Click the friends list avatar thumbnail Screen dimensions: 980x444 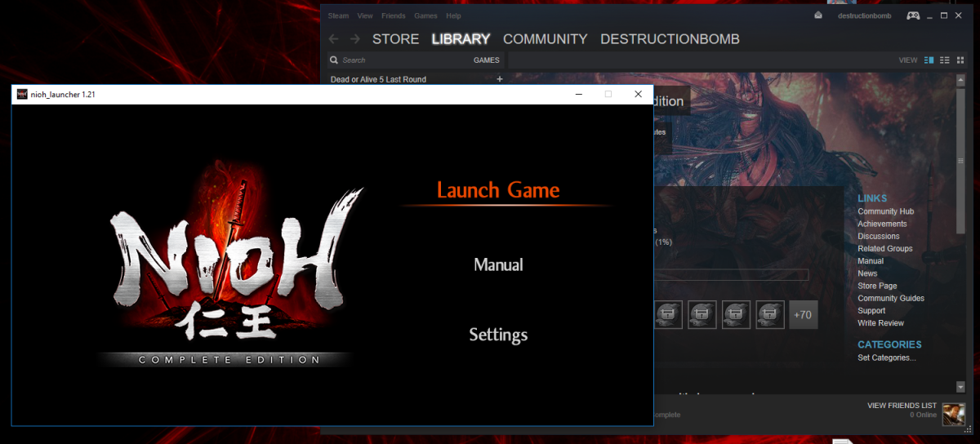953,414
